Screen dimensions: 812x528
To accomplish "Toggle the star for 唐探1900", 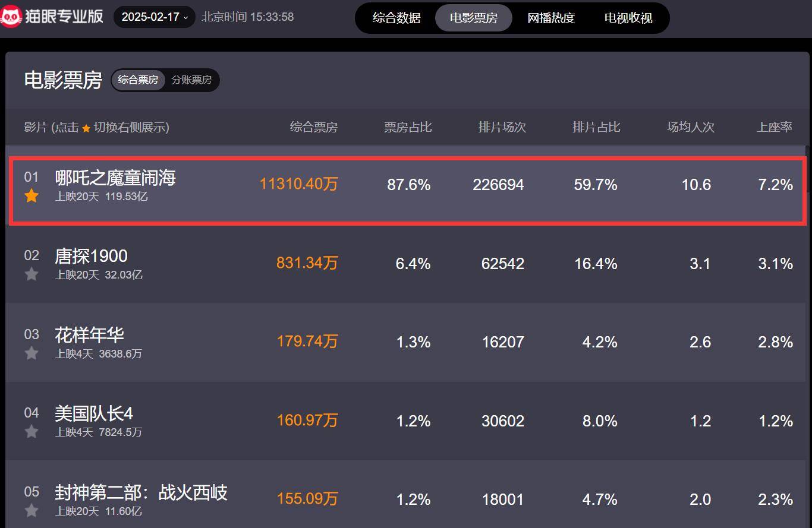I will tap(32, 274).
